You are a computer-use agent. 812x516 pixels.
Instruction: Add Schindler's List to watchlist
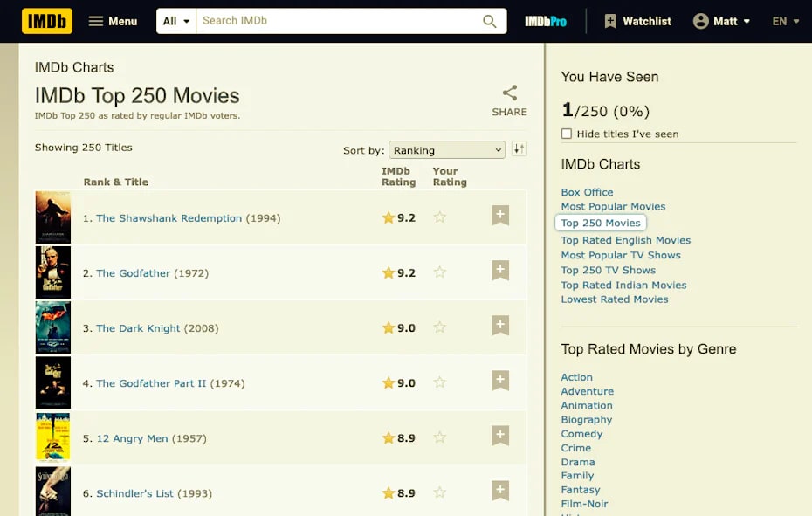point(500,490)
